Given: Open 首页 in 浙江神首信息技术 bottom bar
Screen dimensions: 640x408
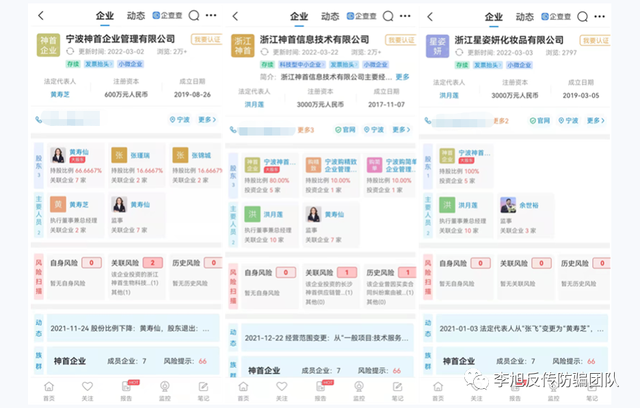Looking at the screenshot, I should [243, 391].
